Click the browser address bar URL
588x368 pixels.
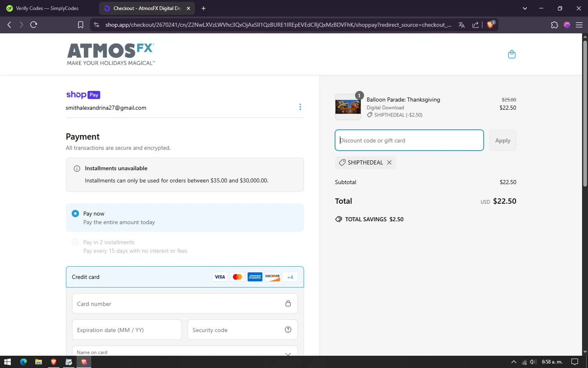(278, 25)
